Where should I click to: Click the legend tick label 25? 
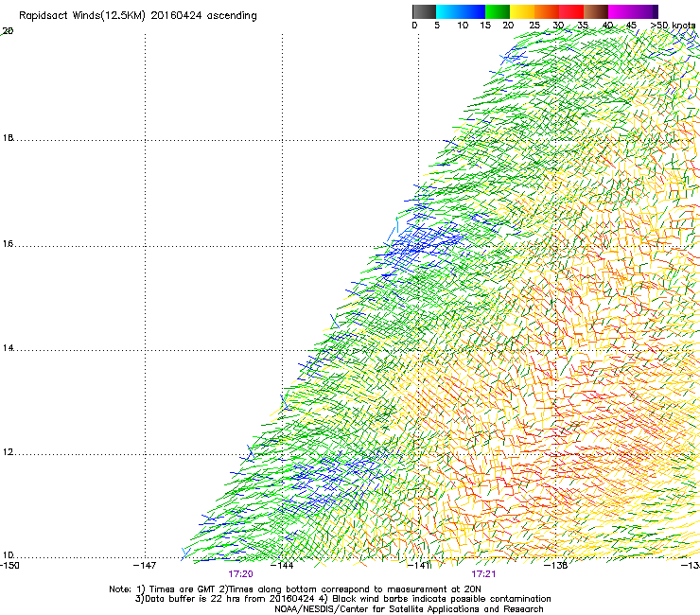(x=534, y=26)
